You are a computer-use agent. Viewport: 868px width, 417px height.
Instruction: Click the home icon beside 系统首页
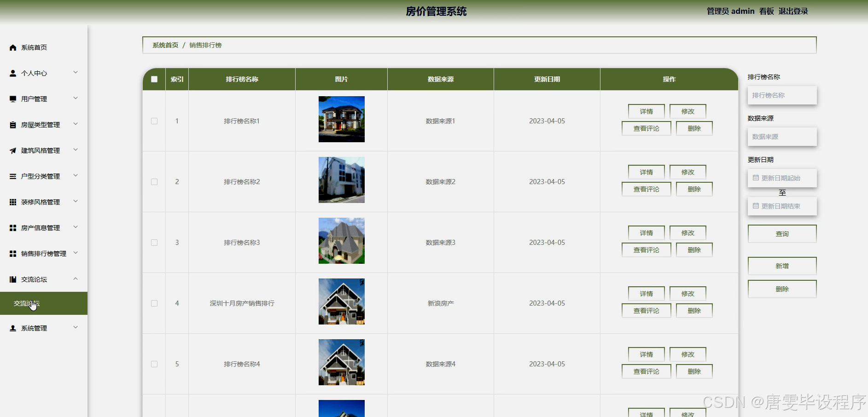pos(13,47)
